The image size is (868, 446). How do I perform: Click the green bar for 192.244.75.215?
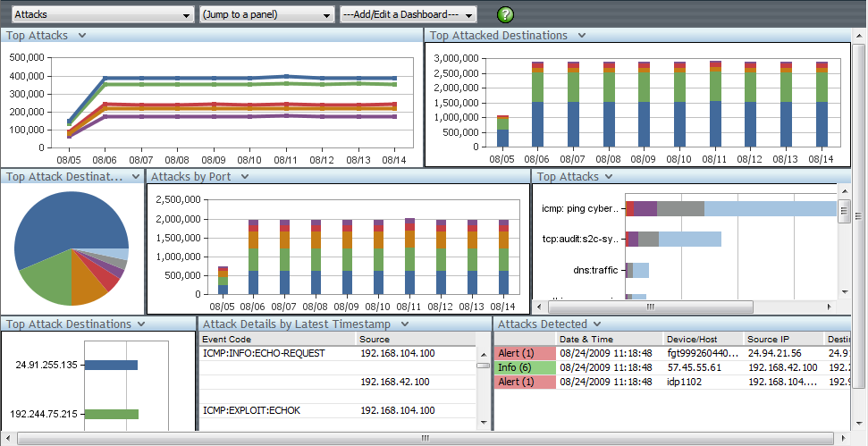(111, 414)
